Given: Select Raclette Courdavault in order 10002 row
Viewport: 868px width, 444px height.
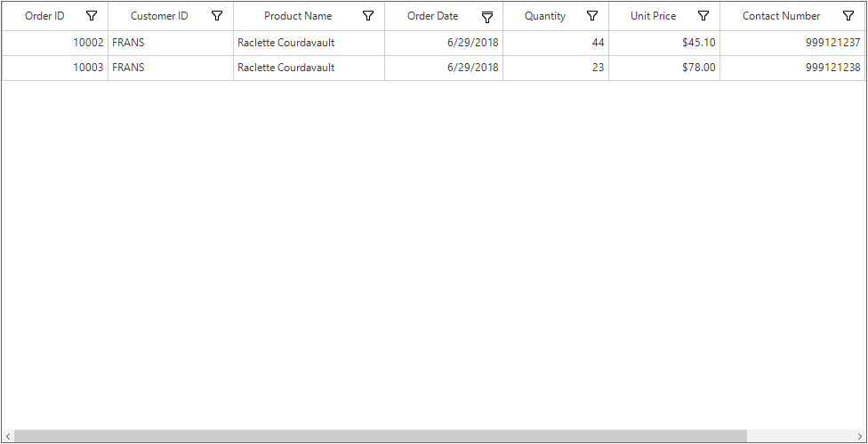Looking at the screenshot, I should pyautogui.click(x=309, y=43).
